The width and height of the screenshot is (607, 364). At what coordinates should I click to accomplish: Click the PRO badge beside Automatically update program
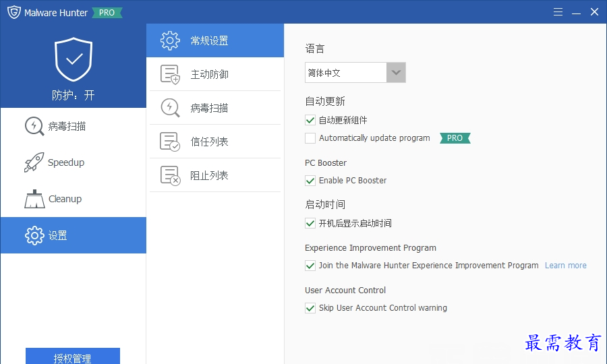(455, 138)
